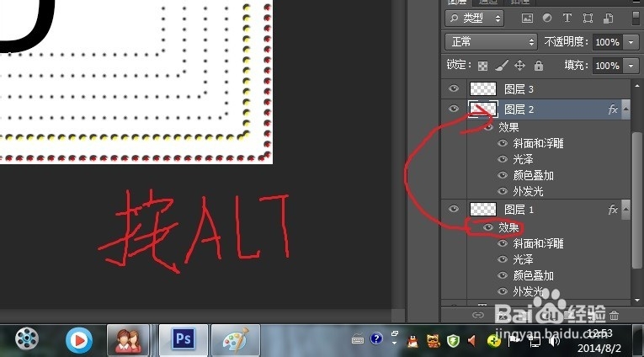Click the on-screen keyboard tray icon
This screenshot has height=357, width=644.
point(357,340)
